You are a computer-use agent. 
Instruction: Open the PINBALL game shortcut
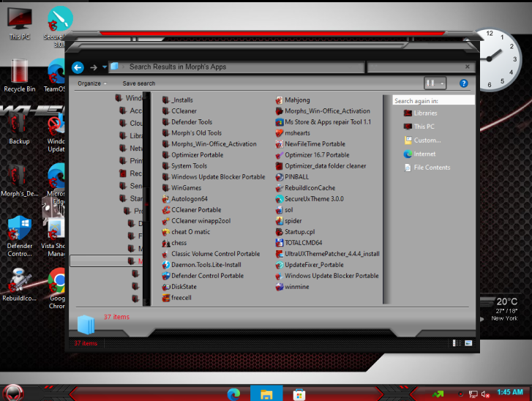click(292, 177)
